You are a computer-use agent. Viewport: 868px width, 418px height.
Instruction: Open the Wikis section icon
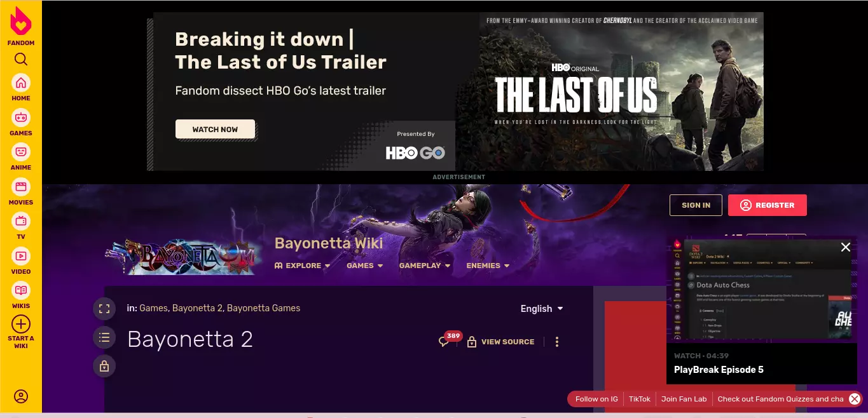(21, 290)
